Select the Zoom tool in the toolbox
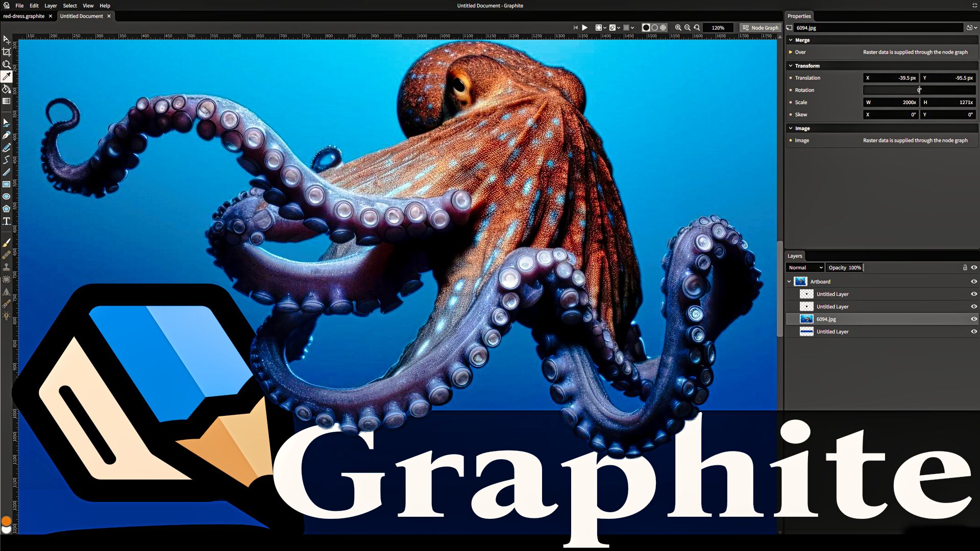The image size is (980, 551). (7, 64)
